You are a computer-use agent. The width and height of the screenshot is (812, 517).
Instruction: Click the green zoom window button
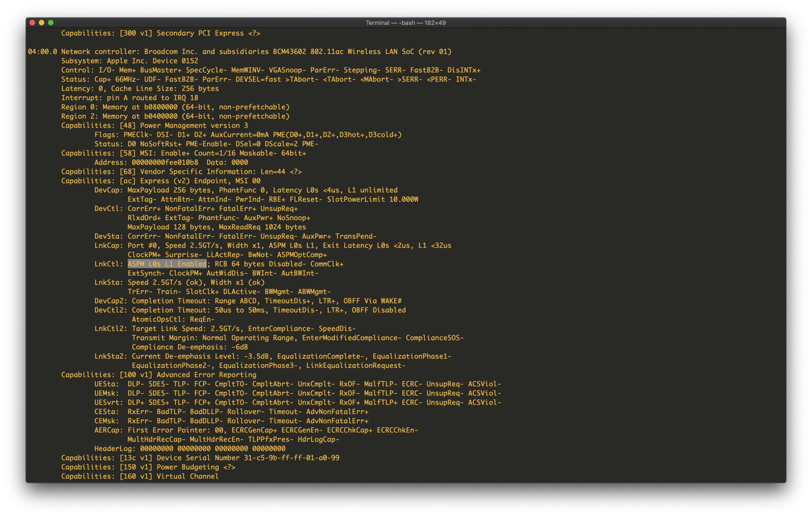coord(51,23)
